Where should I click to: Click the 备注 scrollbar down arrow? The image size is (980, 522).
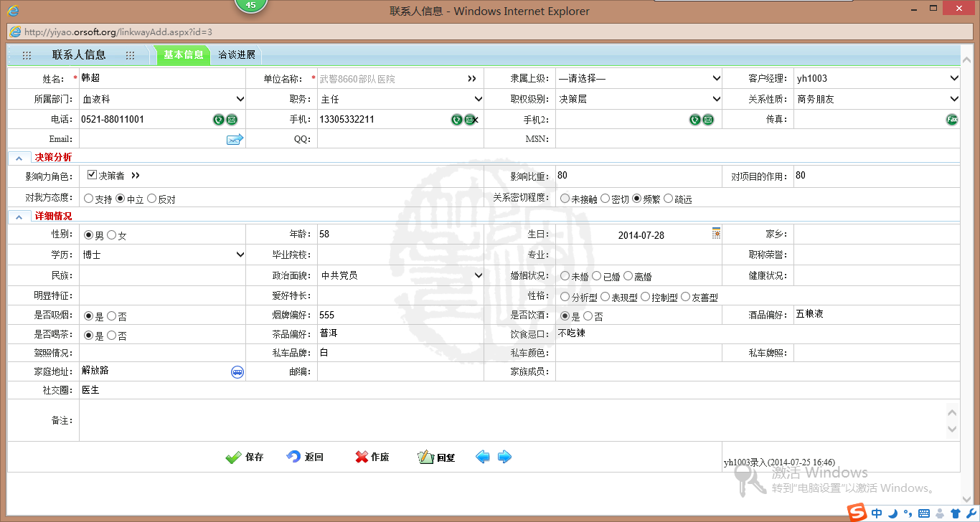[x=952, y=430]
